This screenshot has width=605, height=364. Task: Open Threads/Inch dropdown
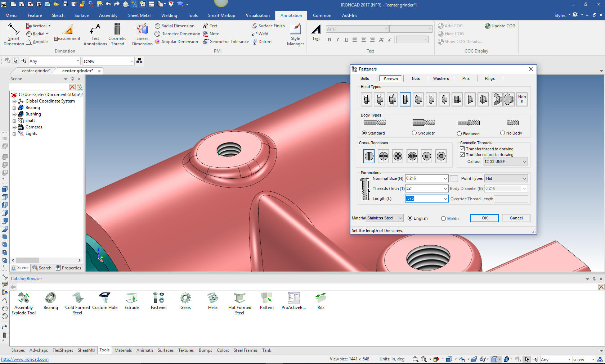pyautogui.click(x=445, y=188)
